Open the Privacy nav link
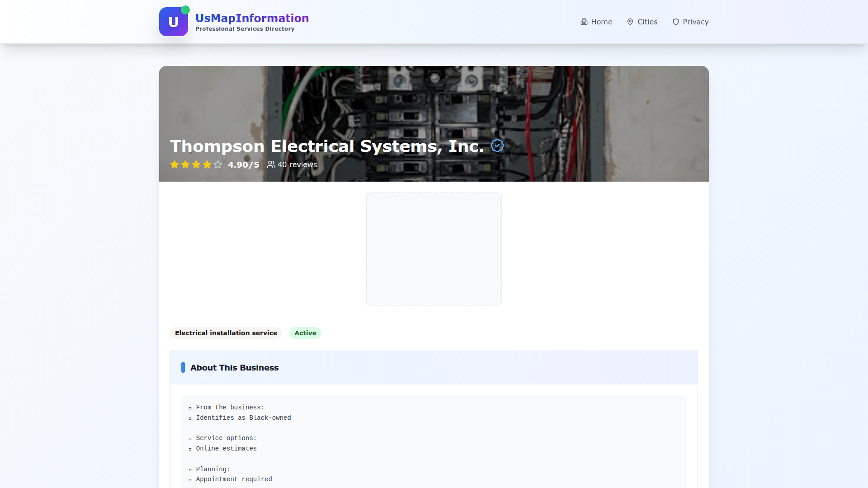 coord(690,22)
